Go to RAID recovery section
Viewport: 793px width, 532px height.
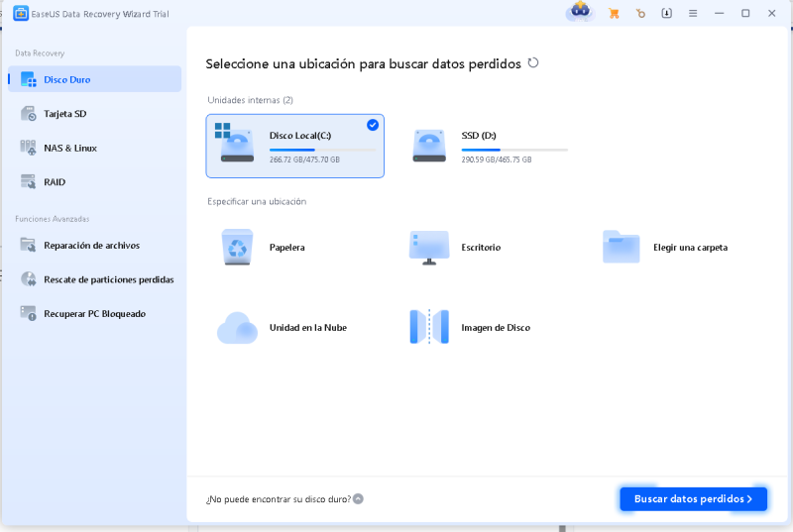pos(55,182)
